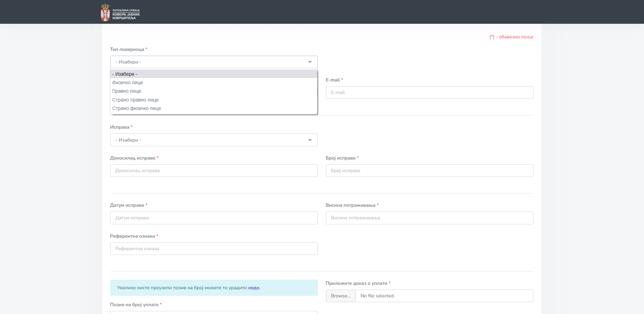Choose 'Физичко лице' from the list
The width and height of the screenshot is (644, 314).
pos(128,82)
